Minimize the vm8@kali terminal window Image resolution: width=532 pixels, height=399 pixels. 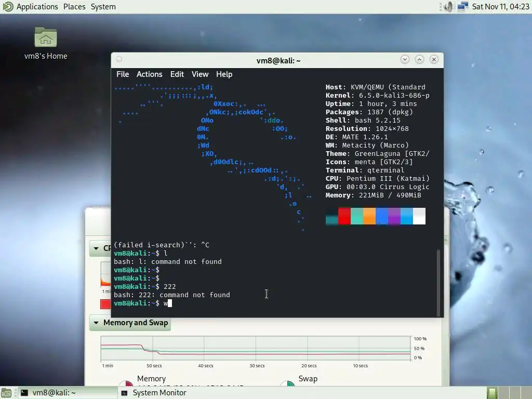pyautogui.click(x=405, y=60)
